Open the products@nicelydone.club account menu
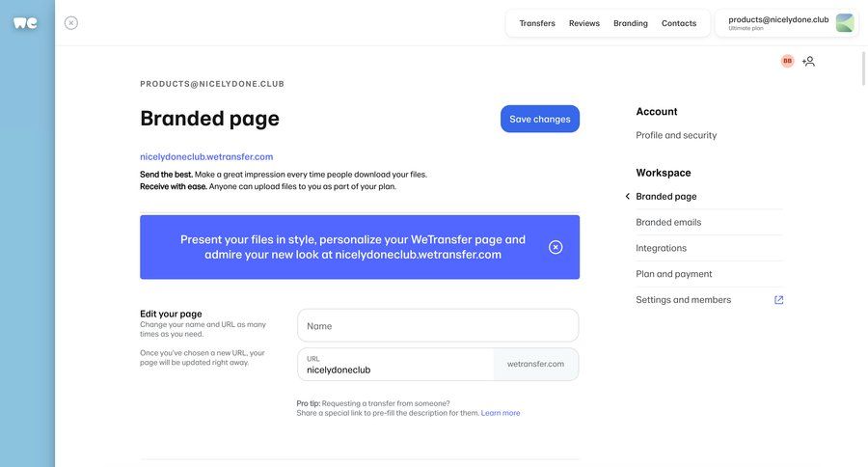 click(x=777, y=22)
